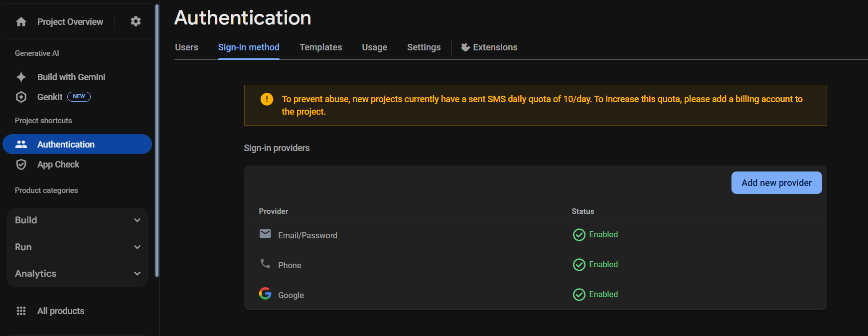Click the sidebar vertical scrollbar
The height and width of the screenshot is (336, 868).
click(157, 140)
